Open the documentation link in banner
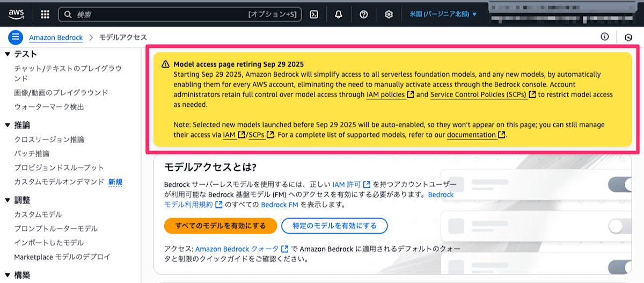Screen dimensions: 644x283 pos(476,135)
